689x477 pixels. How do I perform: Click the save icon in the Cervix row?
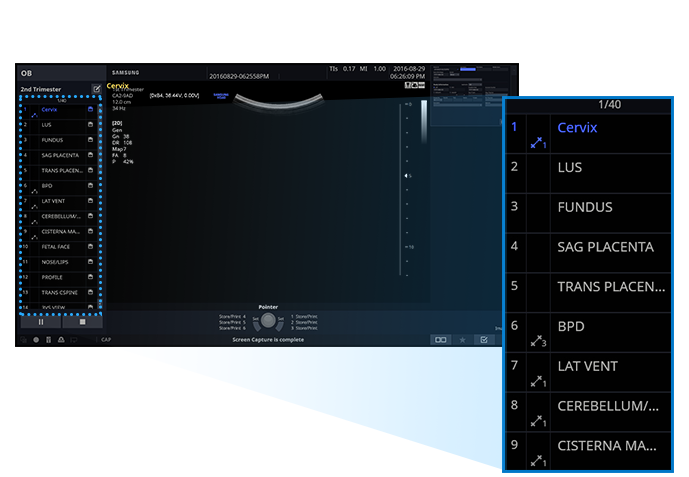pyautogui.click(x=90, y=109)
